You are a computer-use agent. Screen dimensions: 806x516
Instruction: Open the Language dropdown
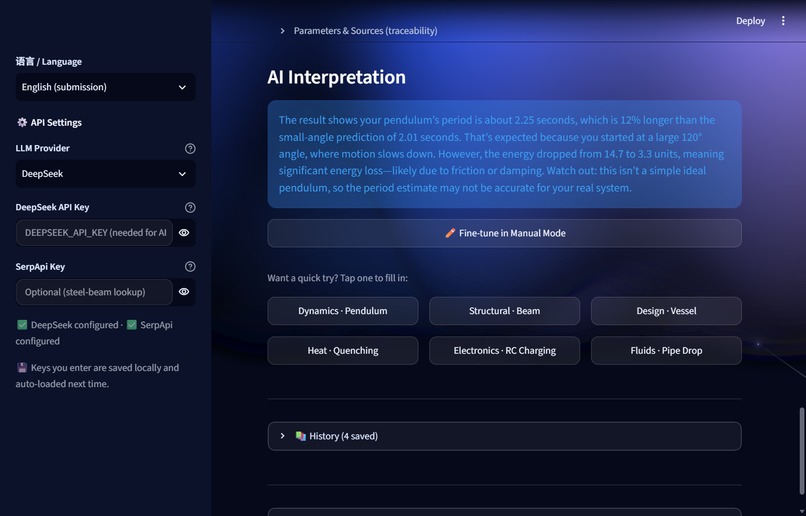pos(105,87)
